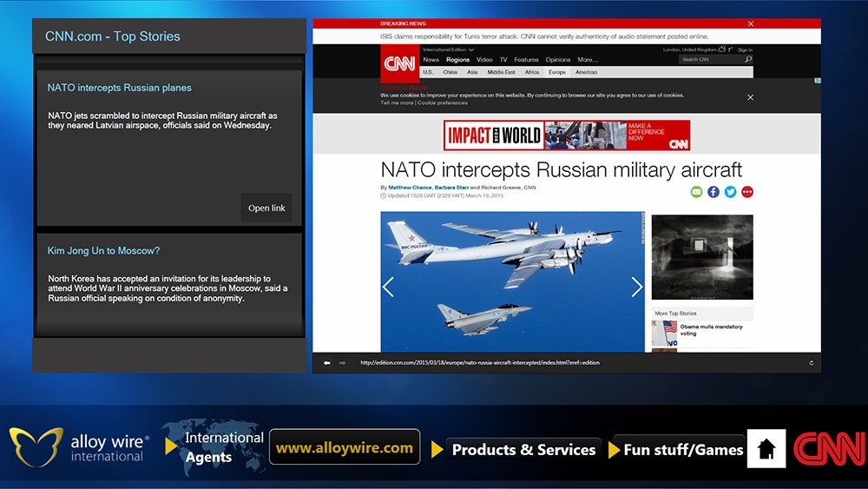Screen dimensions: 868x489
Task: Click the Impact Your World banner ad
Action: click(x=567, y=135)
